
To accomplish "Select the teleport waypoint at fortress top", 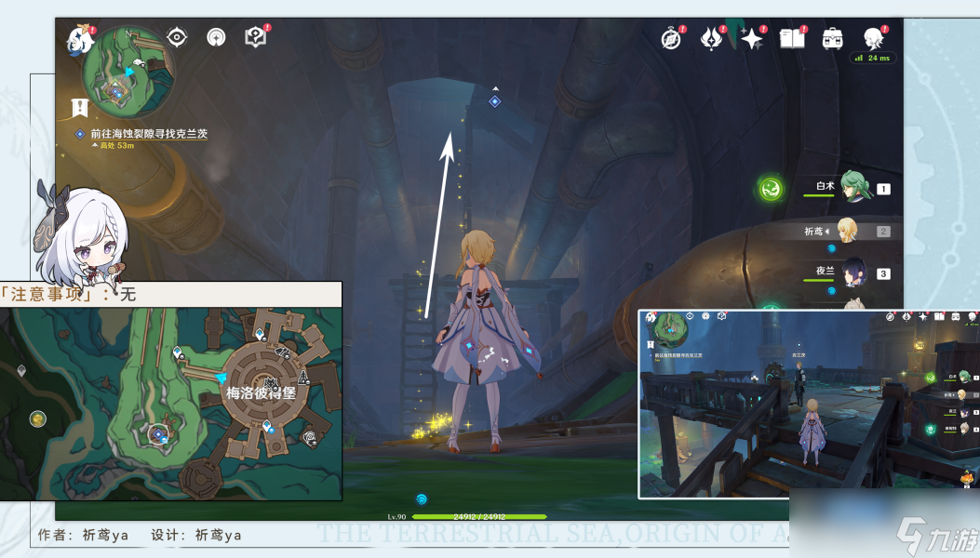I will (260, 334).
